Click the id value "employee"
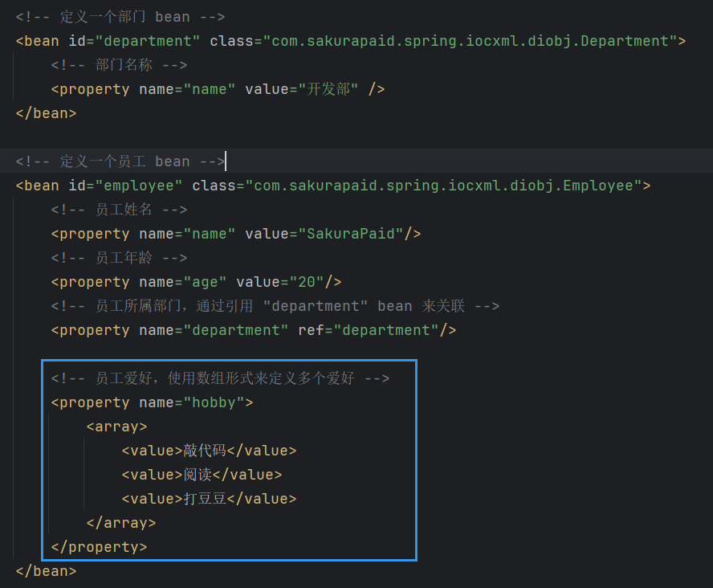713x588 pixels. pyautogui.click(x=139, y=186)
